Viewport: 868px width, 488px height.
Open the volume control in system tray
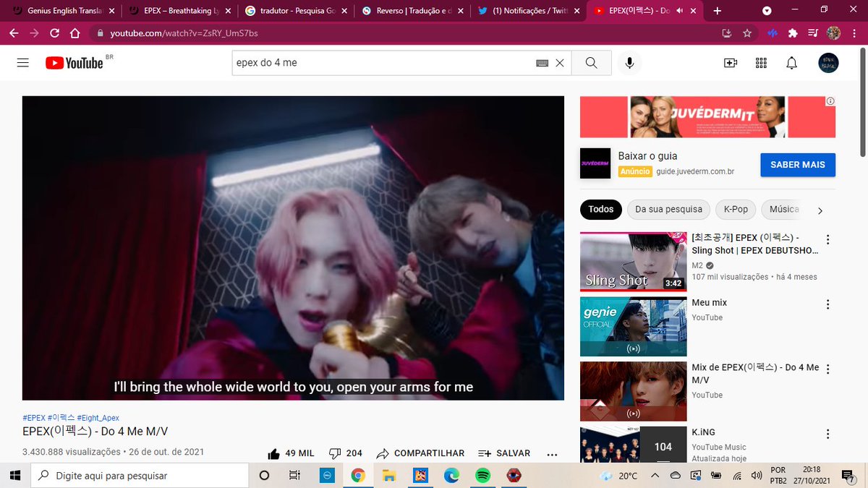click(757, 476)
